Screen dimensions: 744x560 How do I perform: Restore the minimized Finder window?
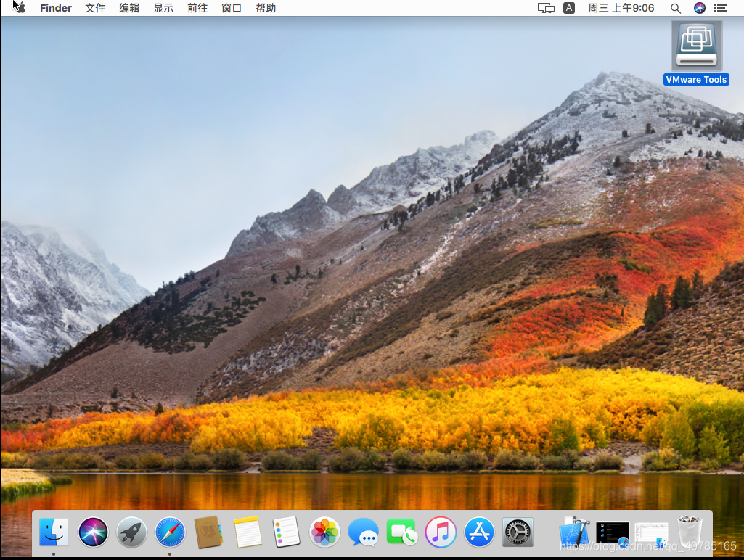652,533
